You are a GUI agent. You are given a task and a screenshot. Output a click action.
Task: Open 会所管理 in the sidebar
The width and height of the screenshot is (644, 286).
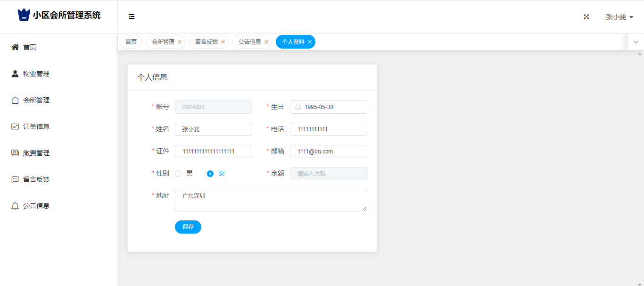tap(36, 100)
